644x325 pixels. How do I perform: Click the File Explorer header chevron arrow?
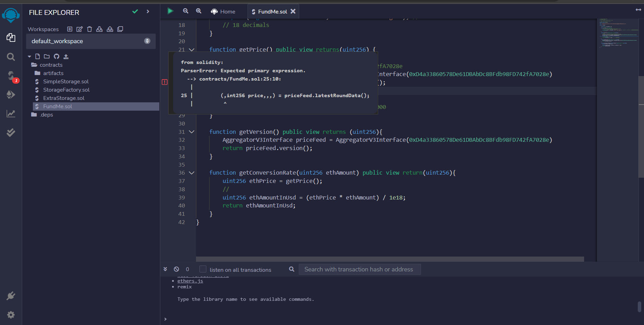148,11
